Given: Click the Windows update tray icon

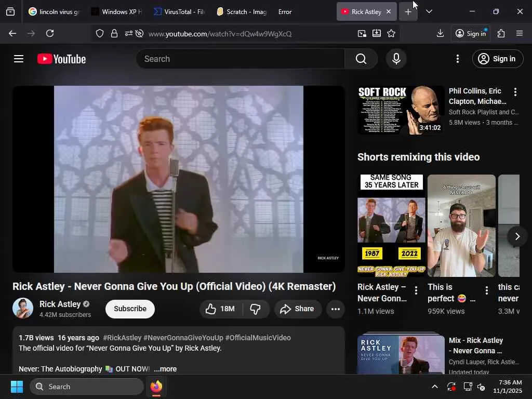Looking at the screenshot, I should point(451,387).
